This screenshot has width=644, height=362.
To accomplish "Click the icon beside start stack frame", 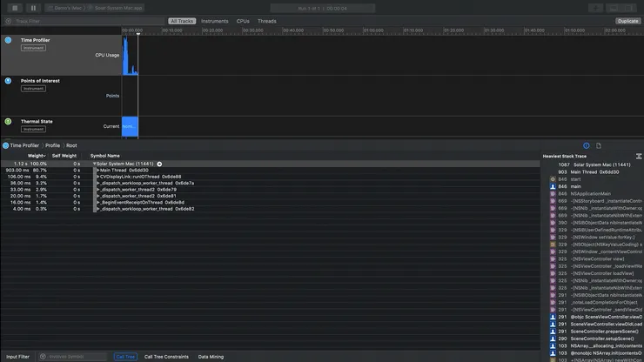I will pos(553,179).
